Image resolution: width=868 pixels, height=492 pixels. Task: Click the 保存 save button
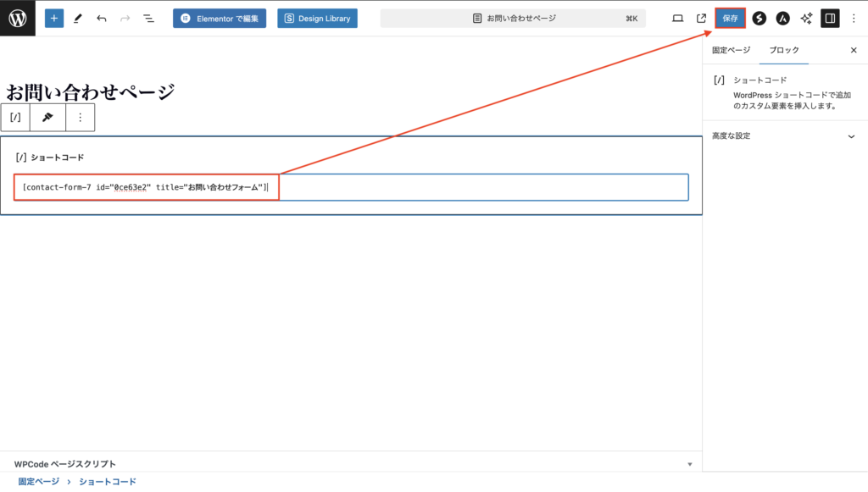pyautogui.click(x=730, y=18)
